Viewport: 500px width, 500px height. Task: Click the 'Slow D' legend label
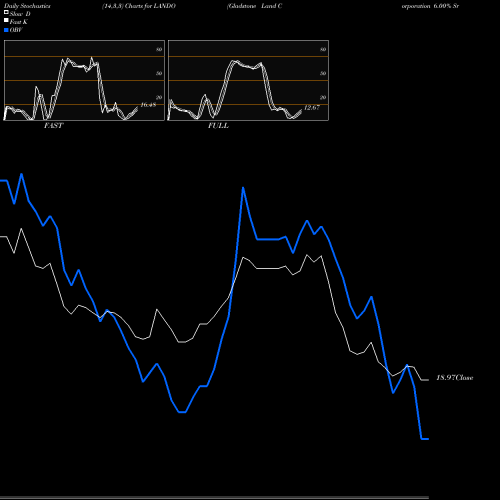pos(20,14)
